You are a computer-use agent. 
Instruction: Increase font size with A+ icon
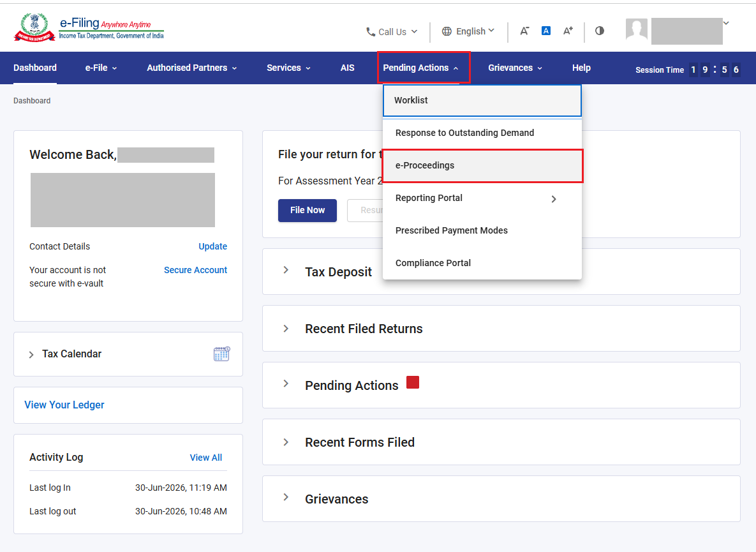568,31
